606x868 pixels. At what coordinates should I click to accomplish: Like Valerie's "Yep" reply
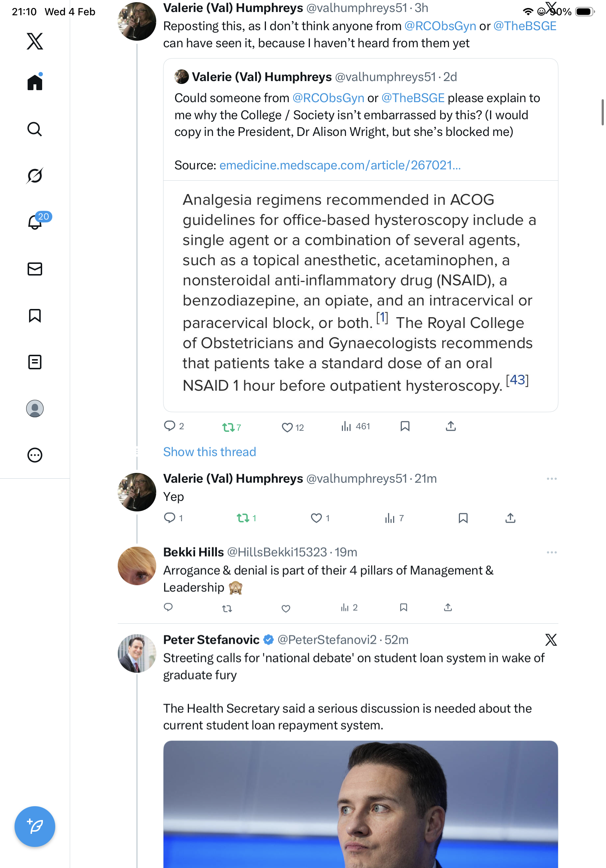316,518
